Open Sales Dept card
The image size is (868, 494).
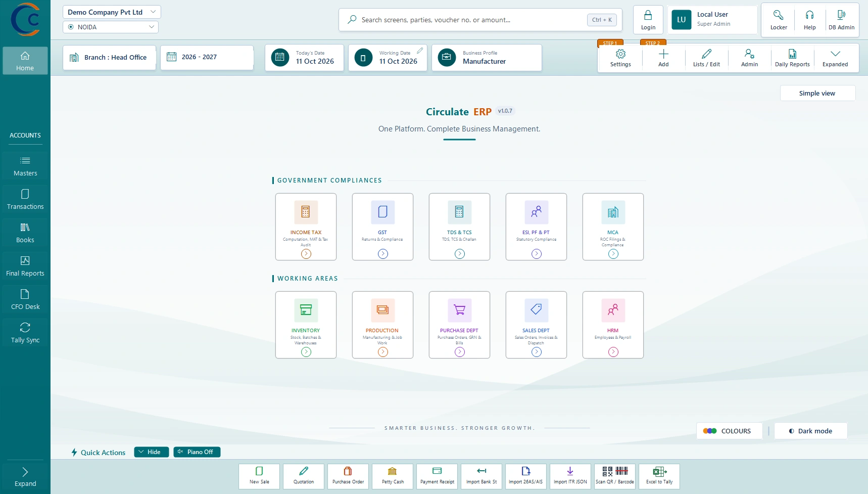click(536, 325)
